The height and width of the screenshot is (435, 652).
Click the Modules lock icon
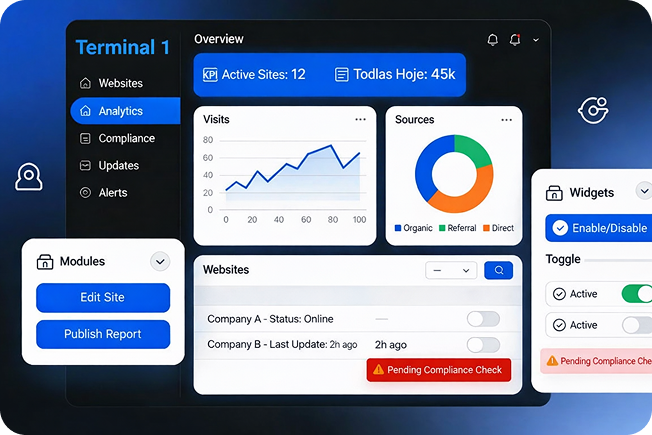[x=45, y=262]
